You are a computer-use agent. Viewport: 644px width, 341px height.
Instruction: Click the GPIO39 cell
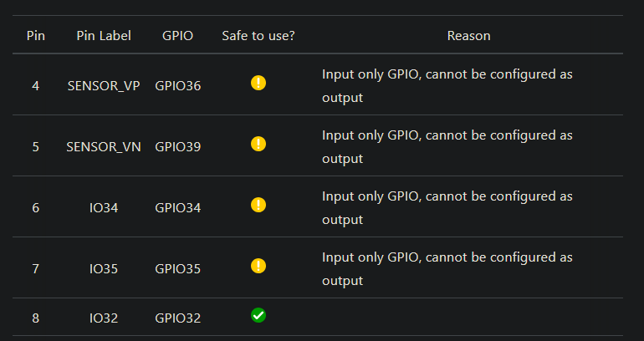[x=178, y=147]
